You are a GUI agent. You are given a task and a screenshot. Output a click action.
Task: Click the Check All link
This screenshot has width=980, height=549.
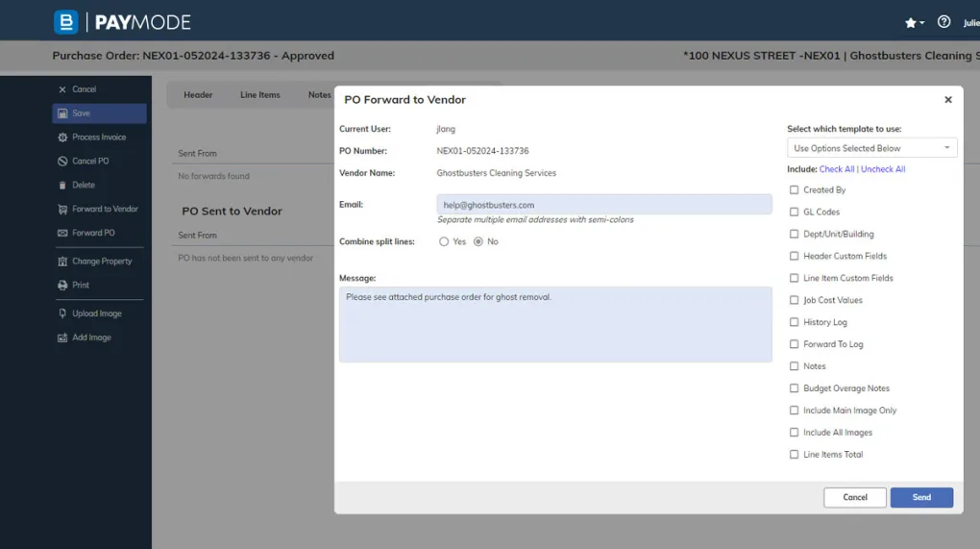(x=837, y=169)
